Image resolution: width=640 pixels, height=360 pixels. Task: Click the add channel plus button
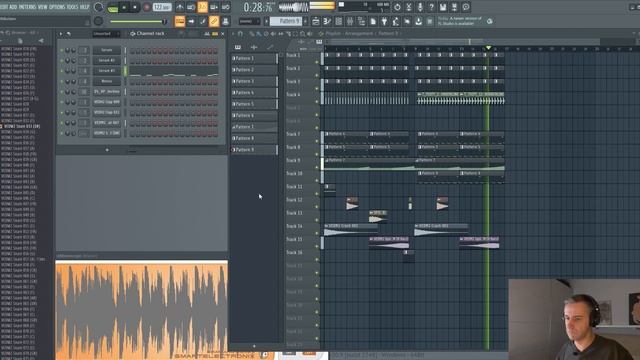pos(107,150)
